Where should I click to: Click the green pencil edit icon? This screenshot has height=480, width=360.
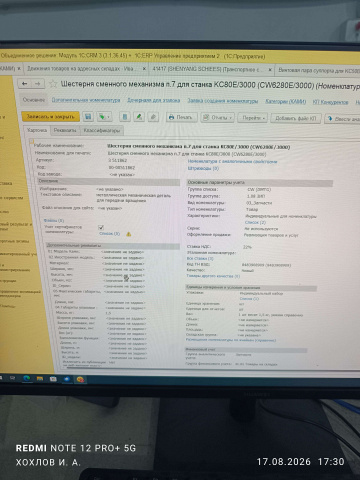pyautogui.click(x=139, y=117)
